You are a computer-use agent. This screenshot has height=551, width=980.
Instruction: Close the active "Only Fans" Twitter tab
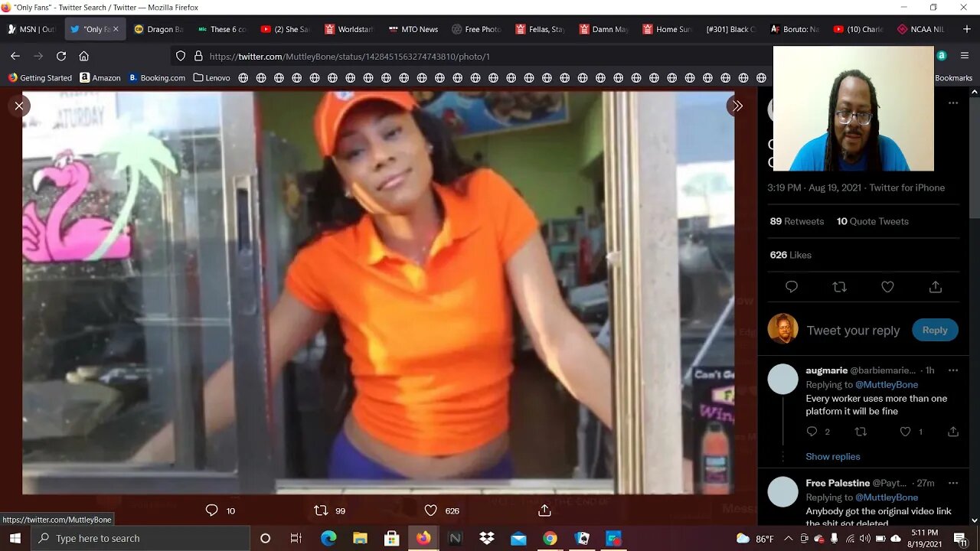tap(116, 29)
